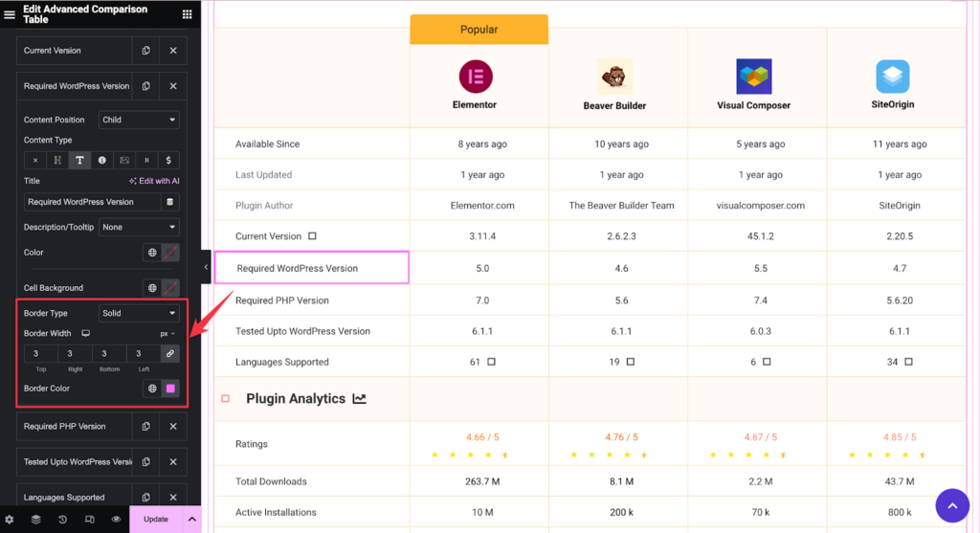Duplicate the Required WordPress Version item

pyautogui.click(x=145, y=86)
